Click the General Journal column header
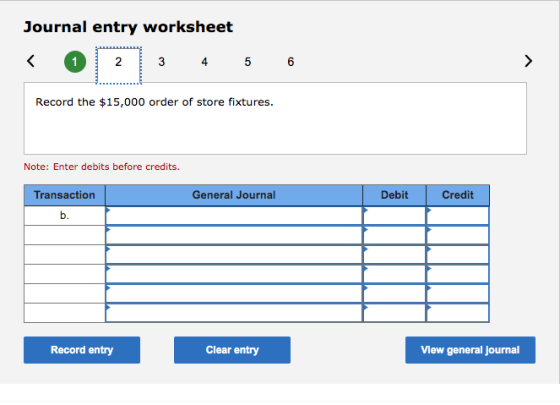 [234, 195]
